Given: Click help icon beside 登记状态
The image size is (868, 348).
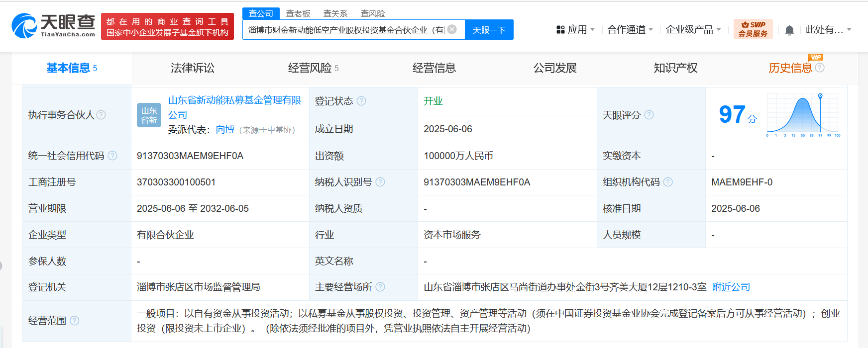Looking at the screenshot, I should [361, 101].
